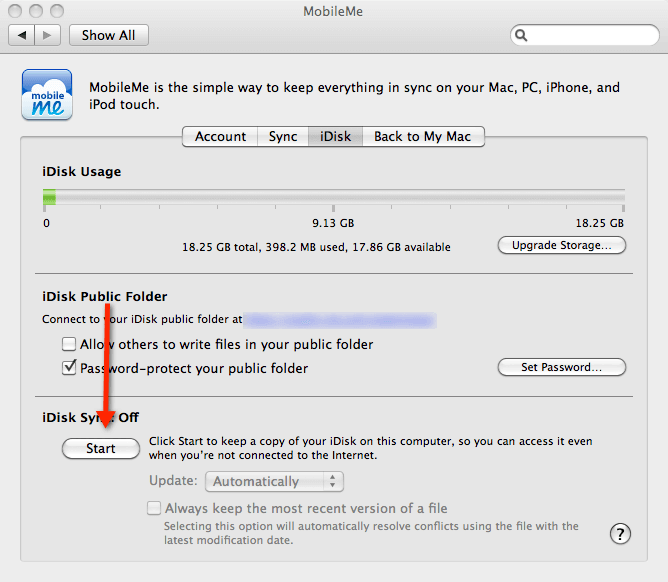Select the iDisk tab
The width and height of the screenshot is (668, 582).
click(x=335, y=136)
